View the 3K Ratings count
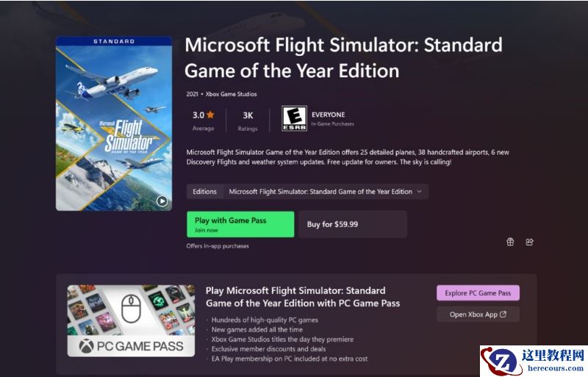The image size is (588, 377). pos(248,119)
